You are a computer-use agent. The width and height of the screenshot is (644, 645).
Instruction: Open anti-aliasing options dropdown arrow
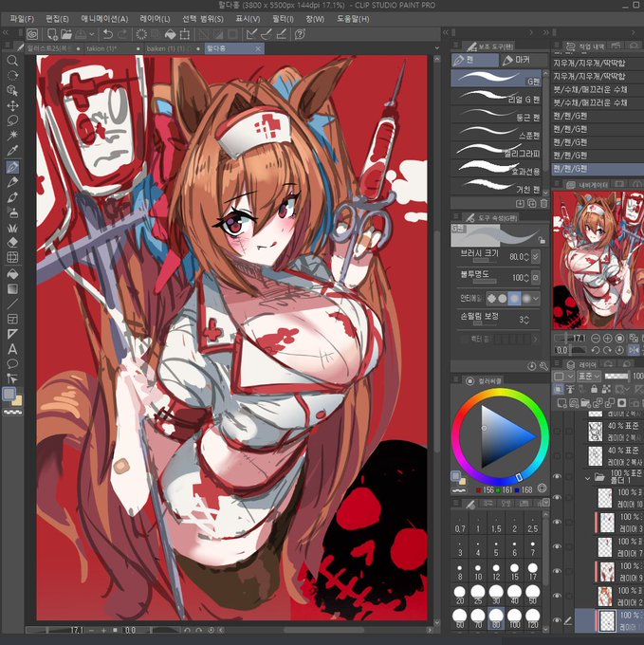click(536, 299)
